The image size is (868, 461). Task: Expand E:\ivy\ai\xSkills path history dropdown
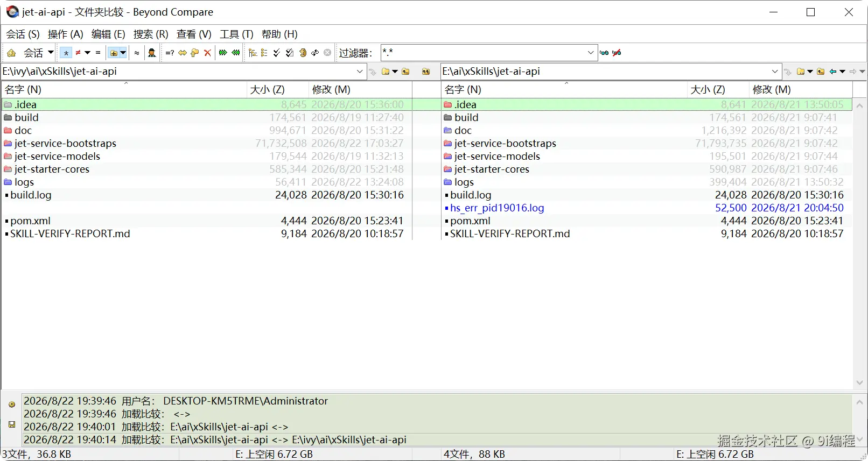(x=360, y=72)
